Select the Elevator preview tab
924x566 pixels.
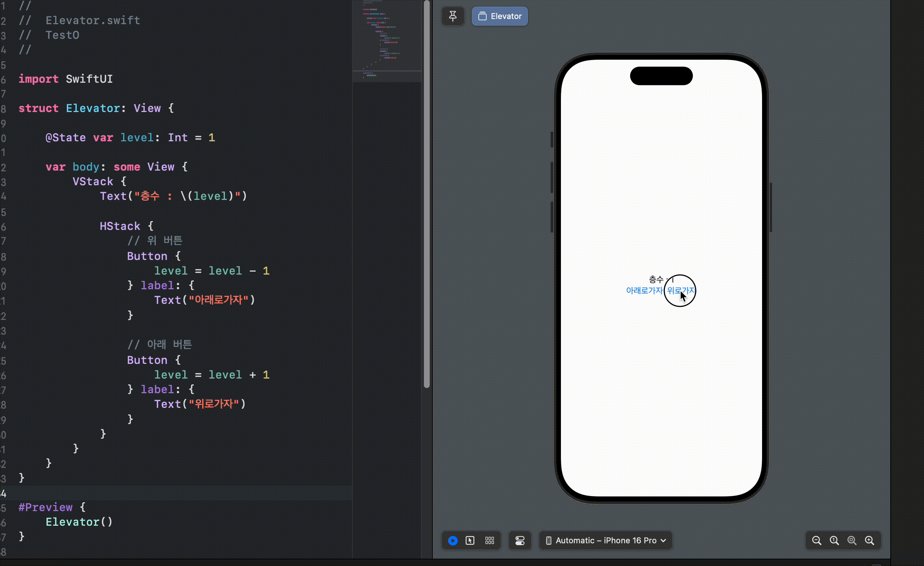499,16
